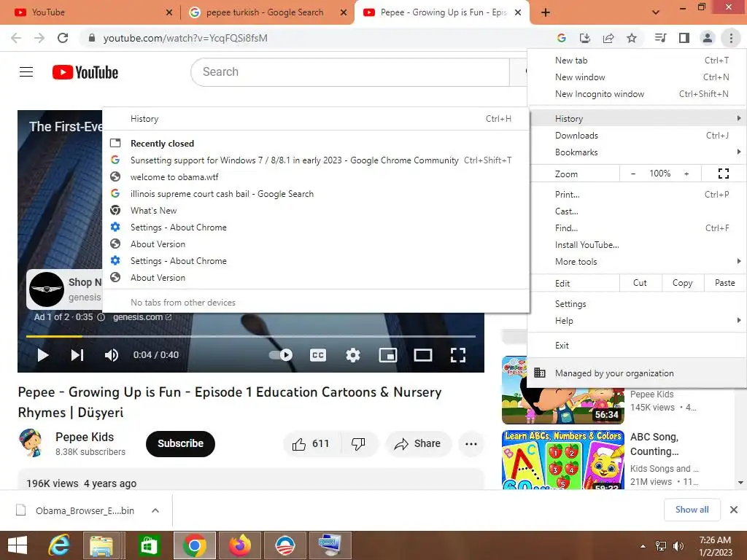Open the Chrome three-dot menu button
Screen dimensions: 747x560
731,38
